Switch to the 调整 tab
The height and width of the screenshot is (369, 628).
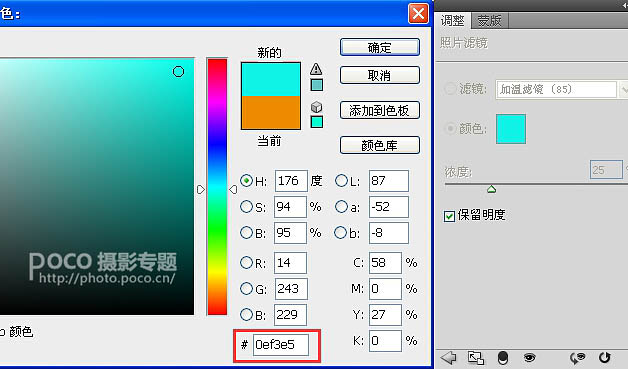coord(453,20)
